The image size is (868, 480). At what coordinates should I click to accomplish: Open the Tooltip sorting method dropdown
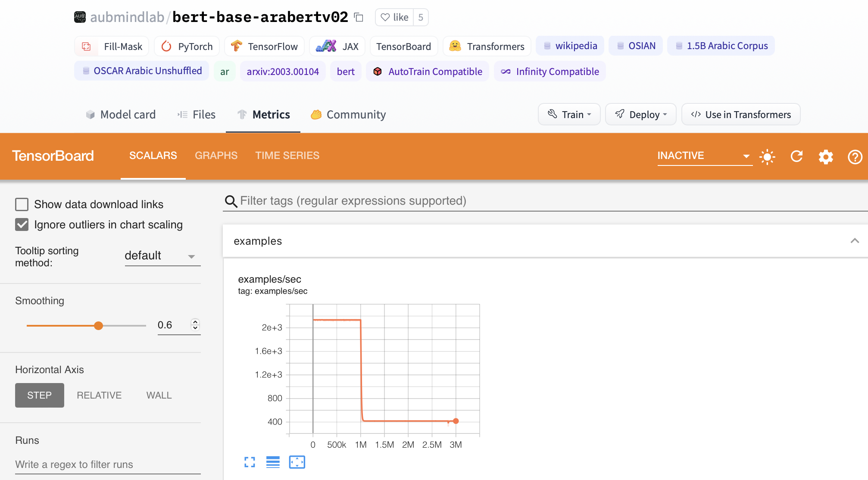click(162, 256)
